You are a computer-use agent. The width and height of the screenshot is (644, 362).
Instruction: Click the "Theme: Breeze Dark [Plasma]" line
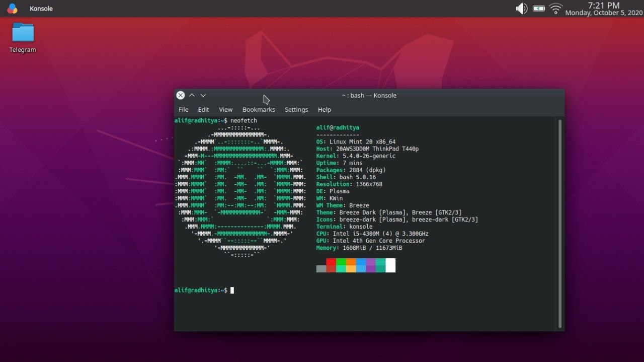[x=389, y=212]
